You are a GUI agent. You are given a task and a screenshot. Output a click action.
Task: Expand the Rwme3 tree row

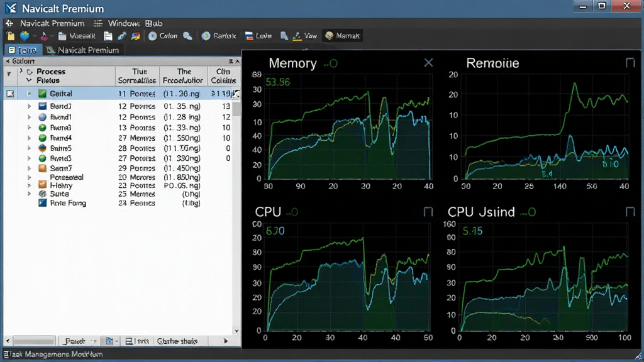pos(29,128)
